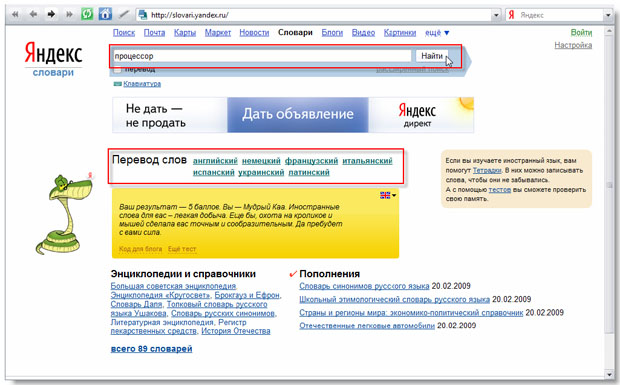620x385 pixels.
Task: Click the virtual keyboard icon
Action: pos(117,84)
